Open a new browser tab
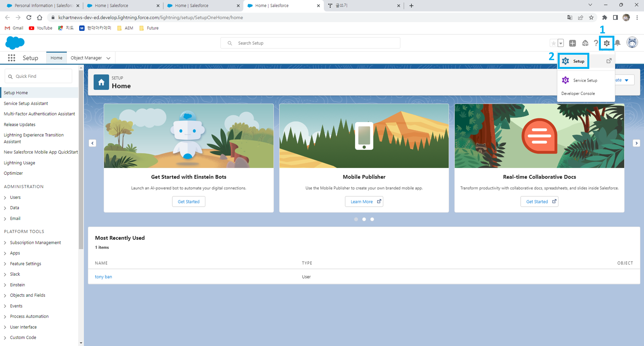The image size is (644, 346). point(411,5)
